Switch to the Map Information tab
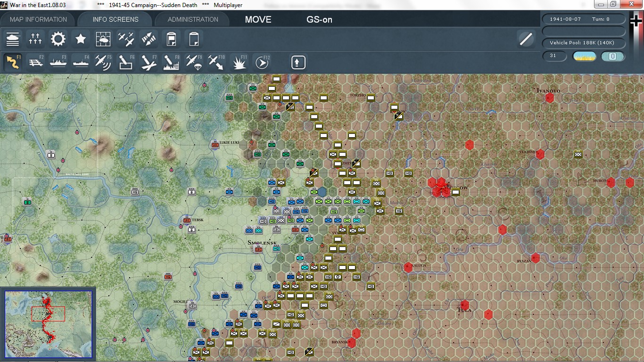 coord(38,19)
